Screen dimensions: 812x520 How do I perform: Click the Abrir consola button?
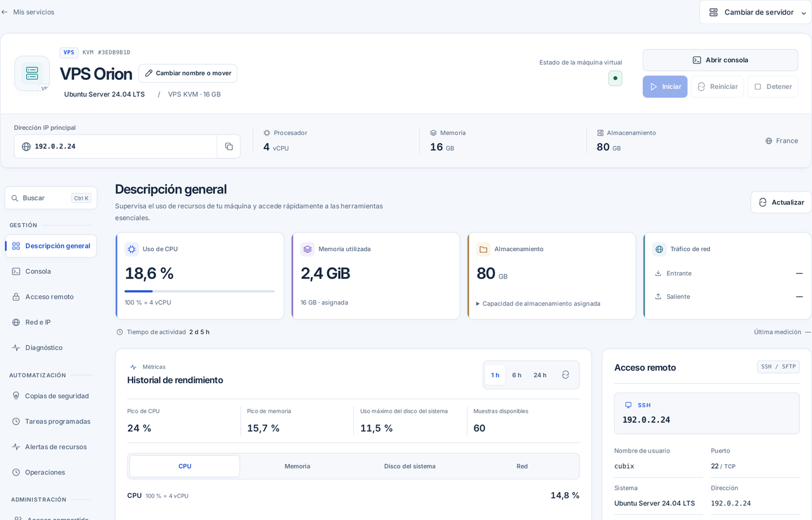point(720,60)
